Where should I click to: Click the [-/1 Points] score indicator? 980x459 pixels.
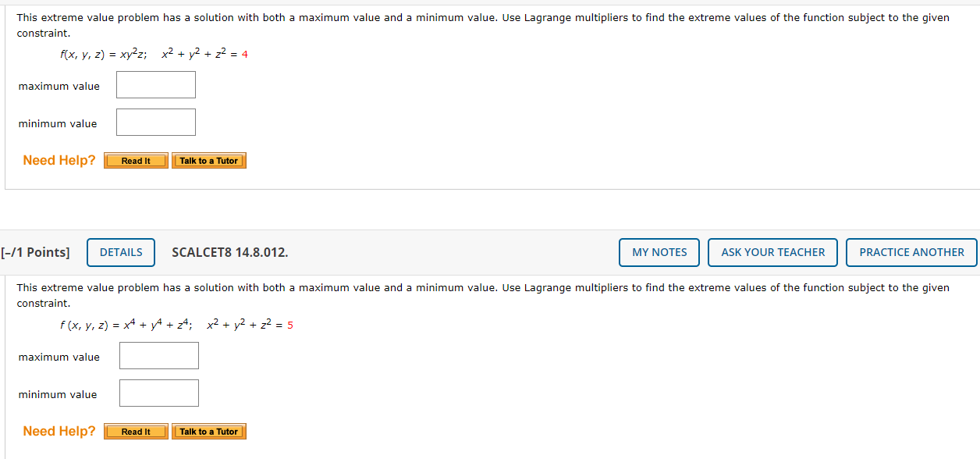[34, 252]
